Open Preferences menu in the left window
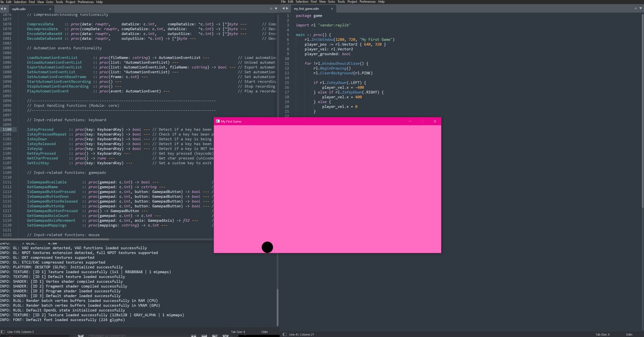Screen dimensions: 644x337 86,2
